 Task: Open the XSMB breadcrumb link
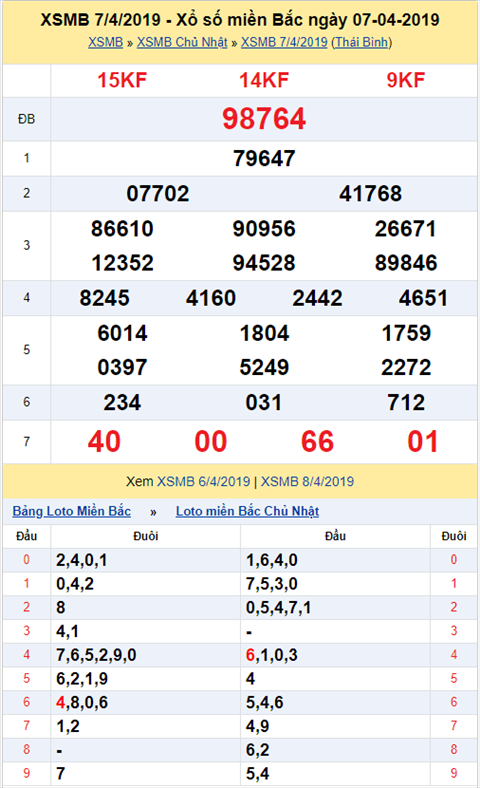(106, 42)
